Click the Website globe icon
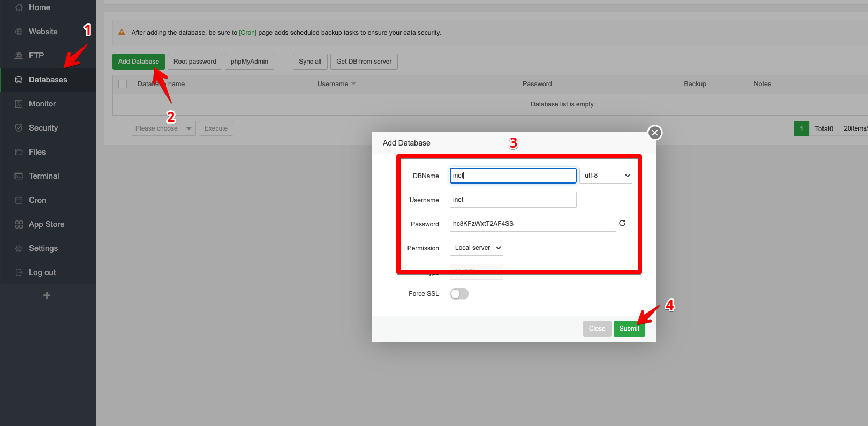868x426 pixels. [x=19, y=32]
